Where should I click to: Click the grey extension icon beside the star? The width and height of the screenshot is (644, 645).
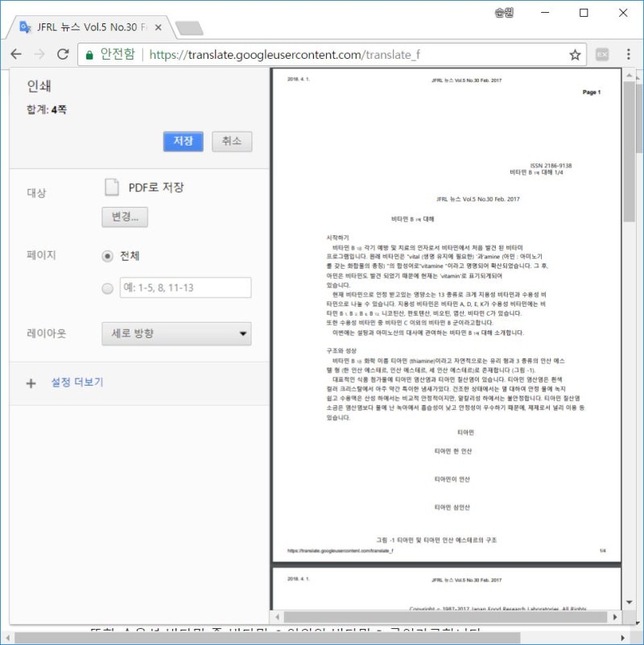pyautogui.click(x=602, y=54)
